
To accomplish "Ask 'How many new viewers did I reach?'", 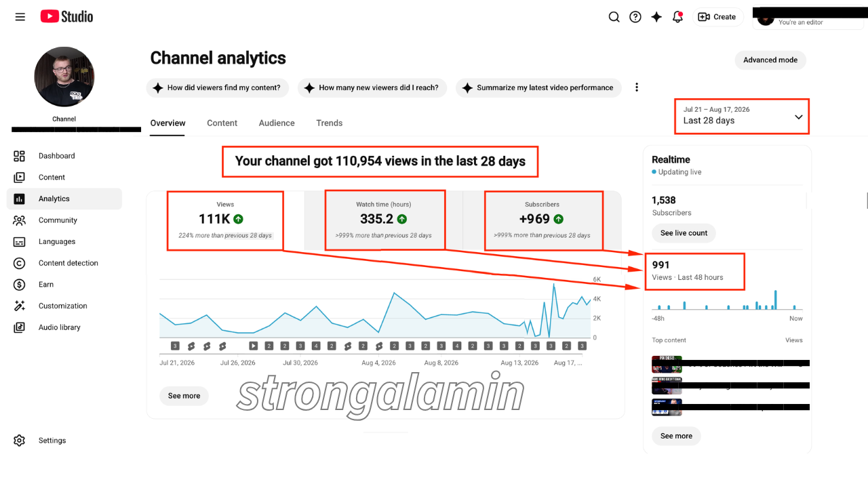I will (372, 87).
